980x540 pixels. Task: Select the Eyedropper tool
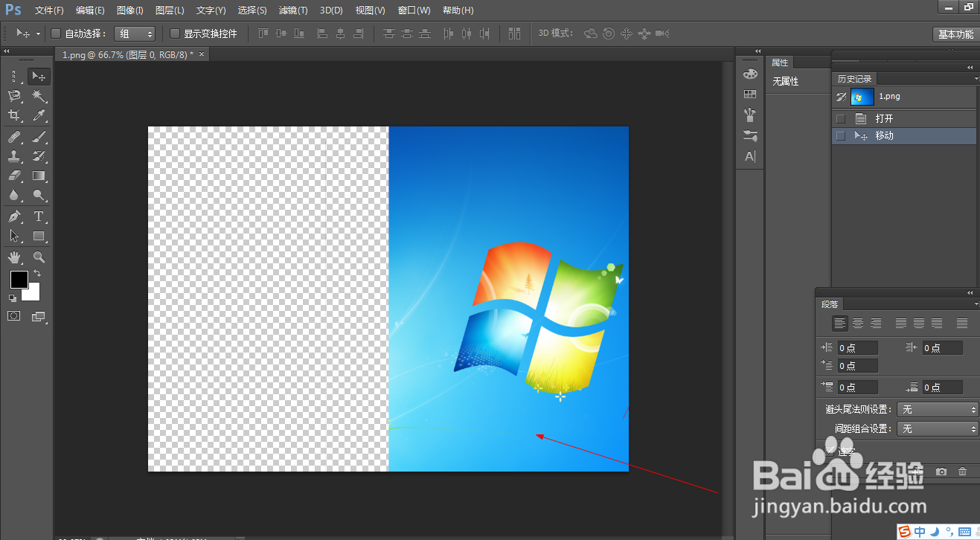point(39,115)
